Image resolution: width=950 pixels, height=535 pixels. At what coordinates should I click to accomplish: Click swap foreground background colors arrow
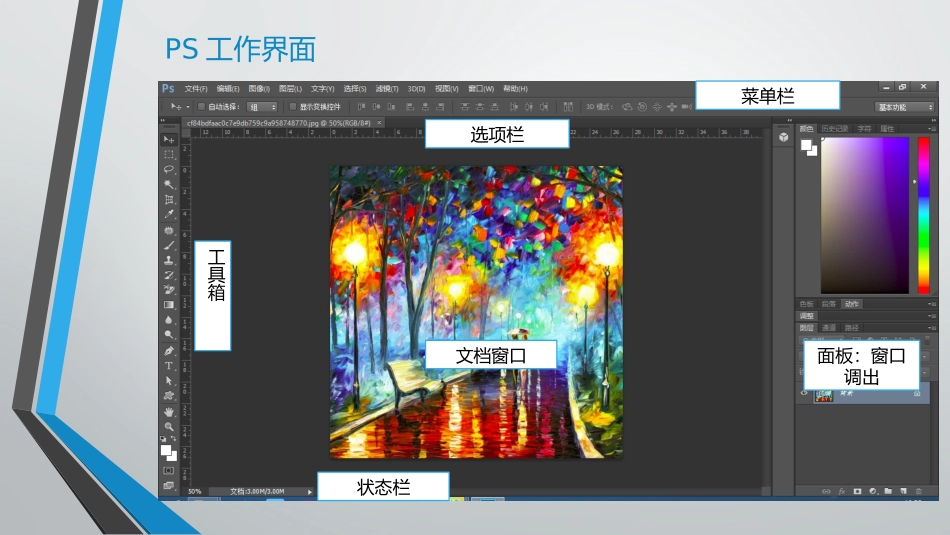click(x=174, y=438)
